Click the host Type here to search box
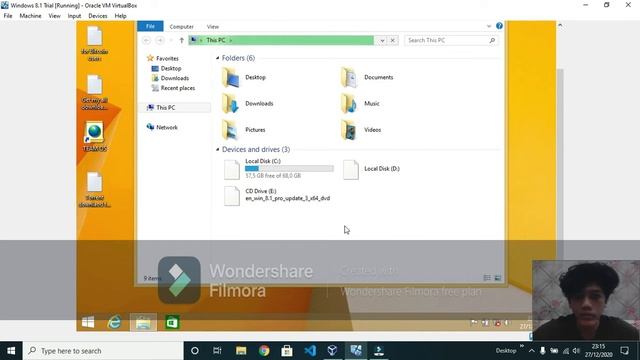The height and width of the screenshot is (360, 640). coord(103,351)
